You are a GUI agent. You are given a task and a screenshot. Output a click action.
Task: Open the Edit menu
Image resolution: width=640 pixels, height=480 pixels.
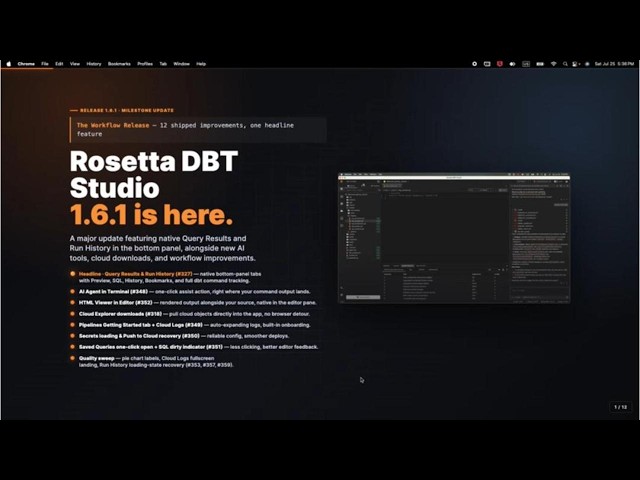[x=59, y=64]
